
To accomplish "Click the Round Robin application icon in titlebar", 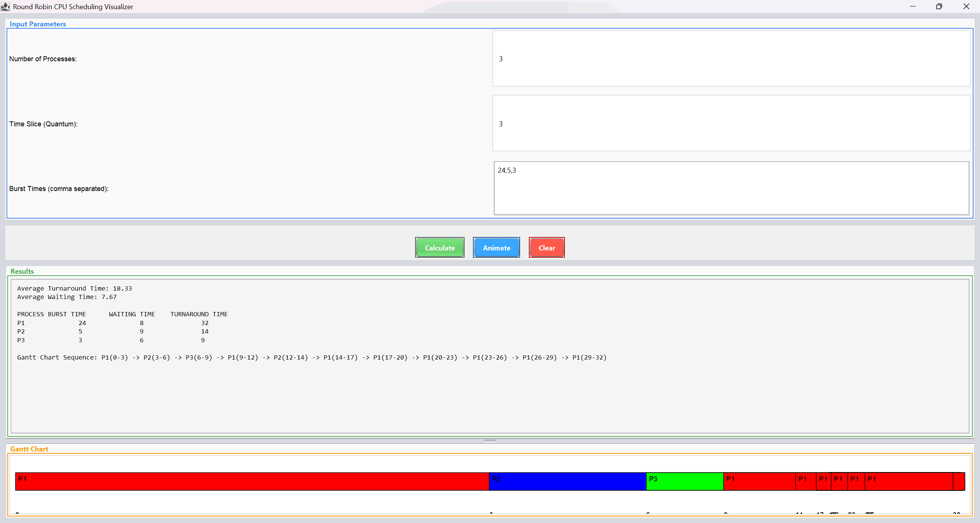I will coord(5,6).
